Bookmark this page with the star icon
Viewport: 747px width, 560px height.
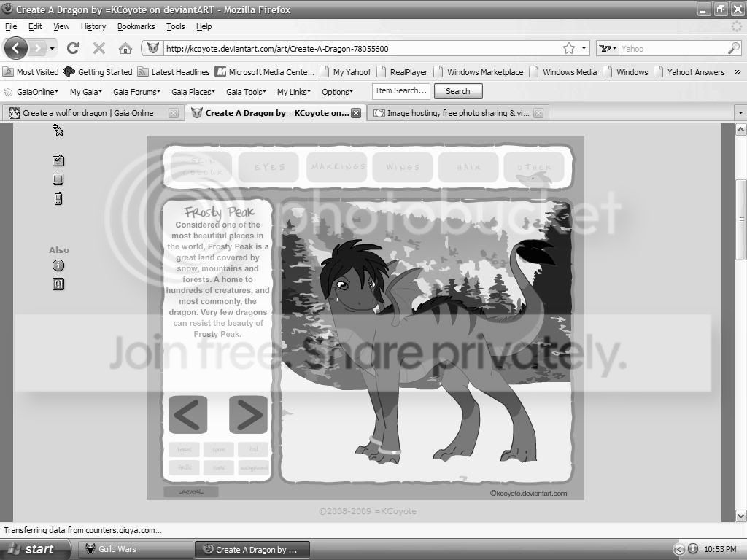[569, 48]
